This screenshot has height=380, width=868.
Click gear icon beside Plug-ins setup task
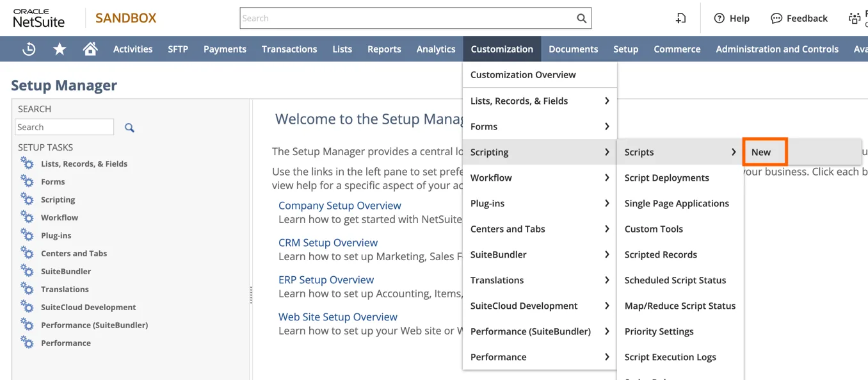tap(27, 235)
